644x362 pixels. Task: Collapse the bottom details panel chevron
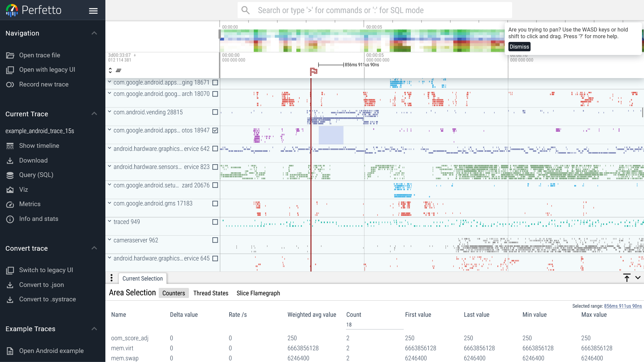[638, 278]
